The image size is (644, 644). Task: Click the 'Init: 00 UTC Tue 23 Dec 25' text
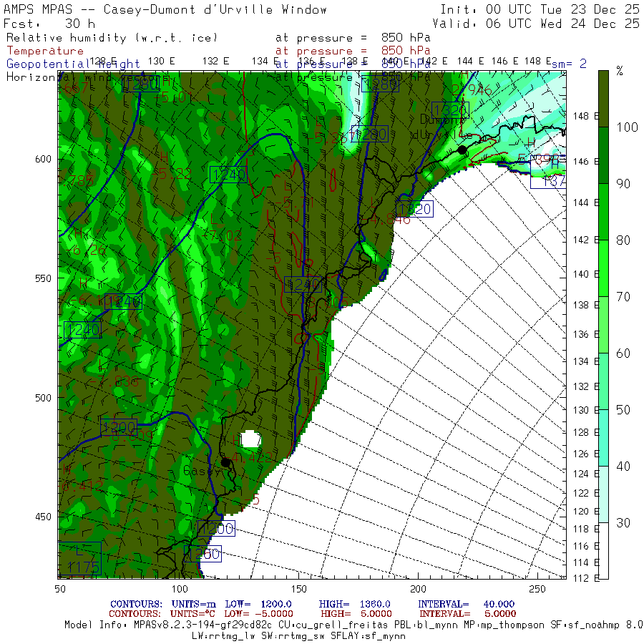pos(540,9)
